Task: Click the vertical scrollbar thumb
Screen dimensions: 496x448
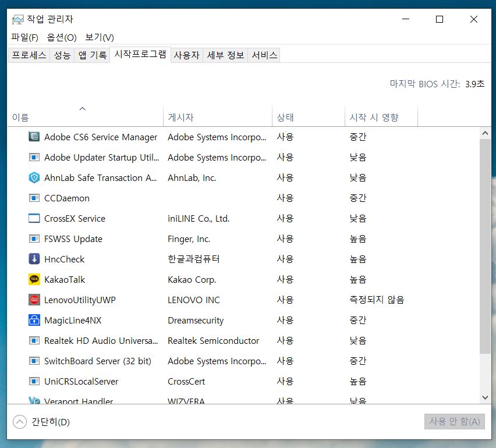Action: (486, 247)
